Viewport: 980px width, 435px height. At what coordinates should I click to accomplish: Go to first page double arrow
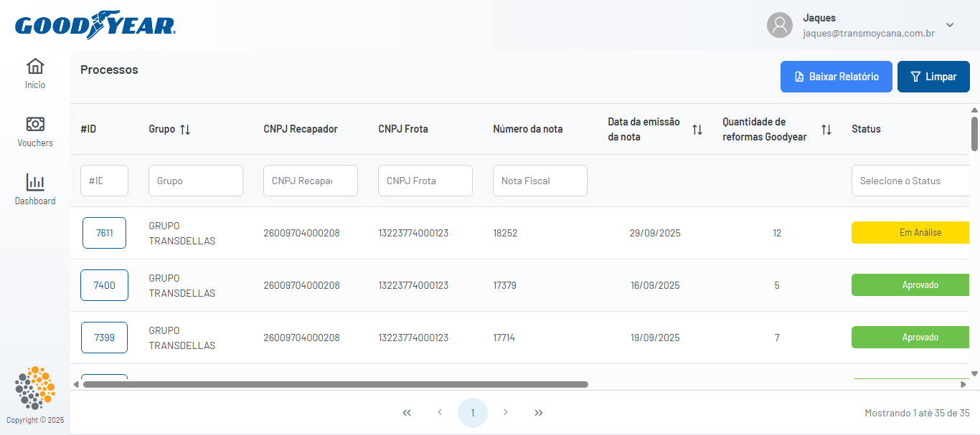click(407, 413)
